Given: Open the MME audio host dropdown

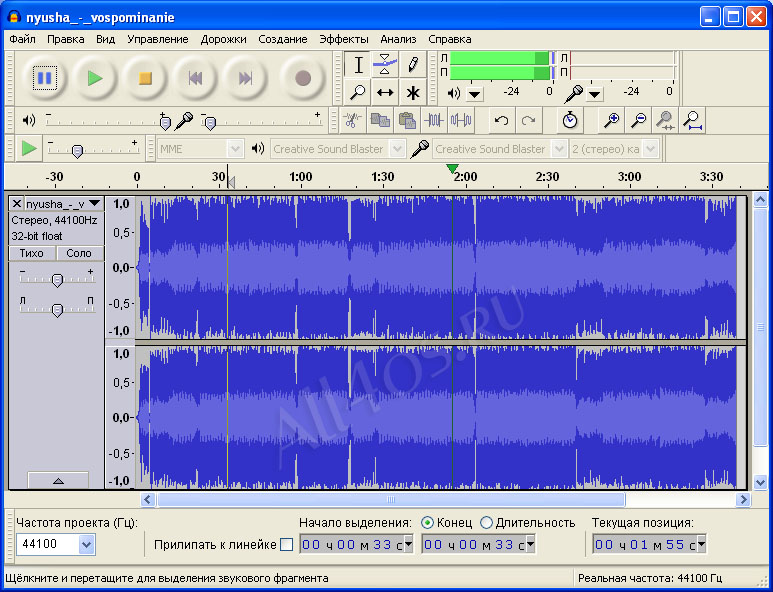Looking at the screenshot, I should click(x=235, y=149).
